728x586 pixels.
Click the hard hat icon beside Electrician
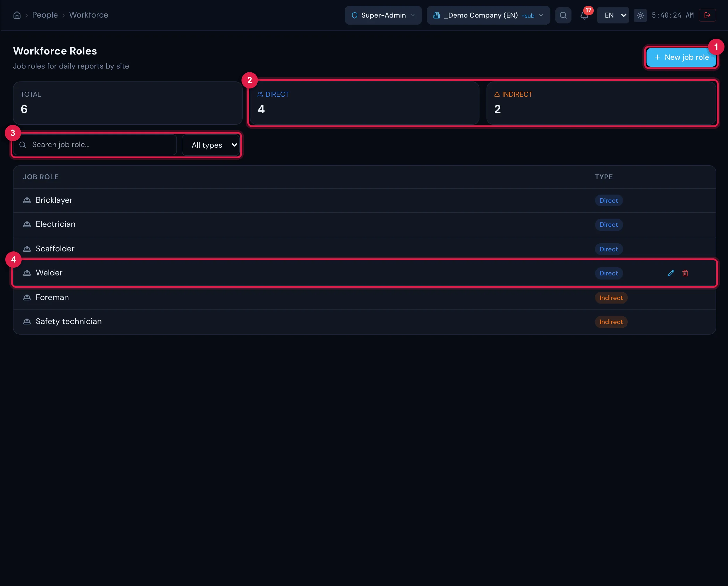point(27,224)
